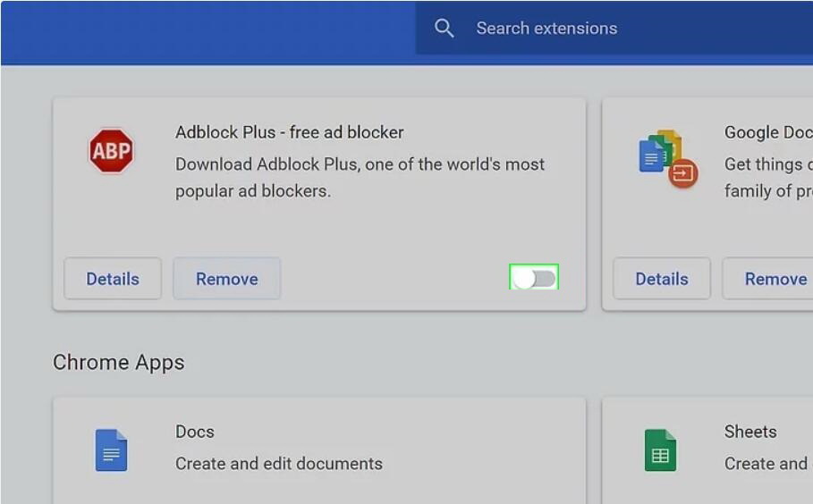
Task: Click the Google Docs extension description text
Action: tap(767, 177)
